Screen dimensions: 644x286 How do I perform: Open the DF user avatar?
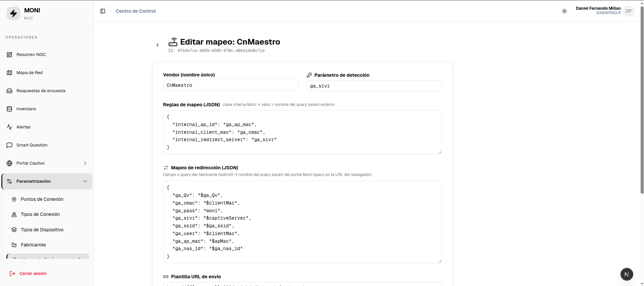(629, 11)
